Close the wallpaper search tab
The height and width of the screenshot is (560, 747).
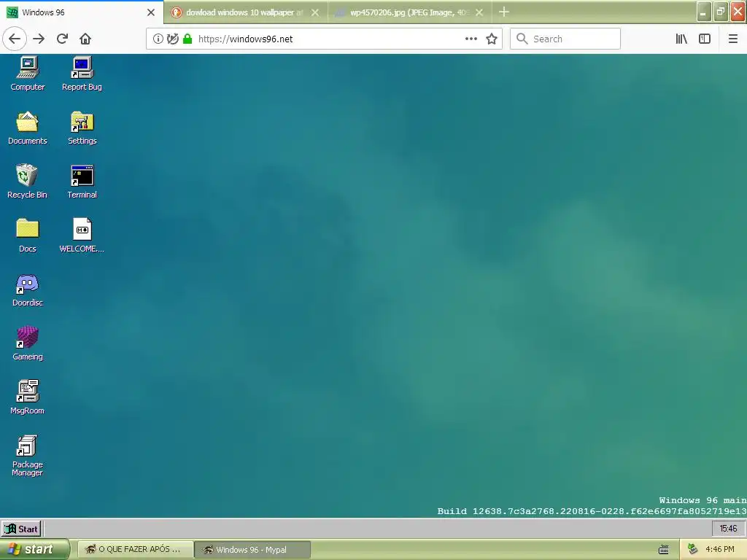pyautogui.click(x=315, y=12)
